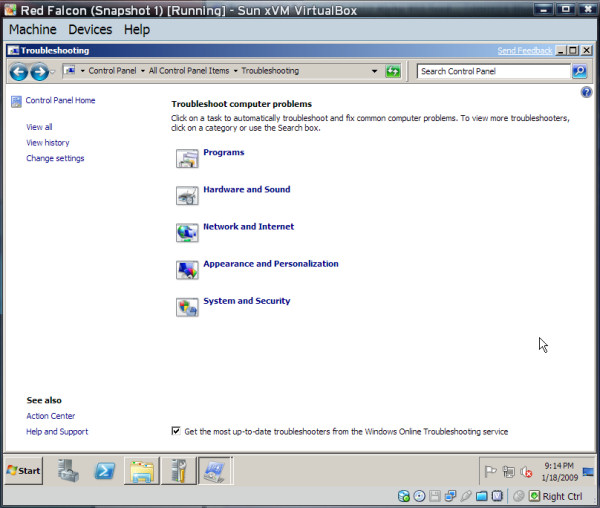Open System and Security category
This screenshot has width=600, height=508.
pos(247,301)
